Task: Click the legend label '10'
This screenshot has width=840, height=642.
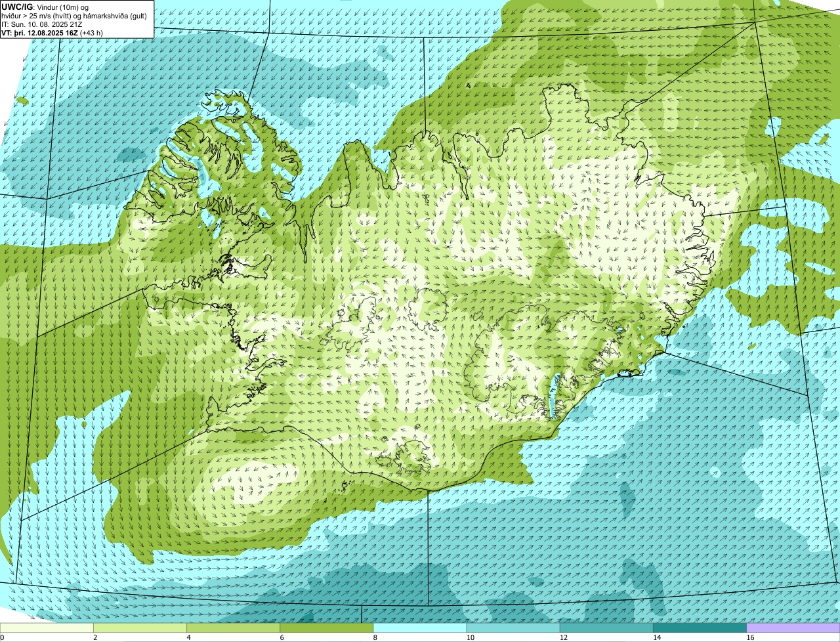Action: point(470,637)
